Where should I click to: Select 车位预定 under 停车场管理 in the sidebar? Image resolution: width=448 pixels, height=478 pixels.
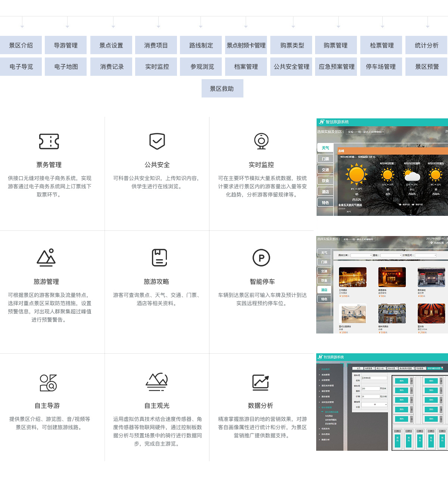coord(329,416)
